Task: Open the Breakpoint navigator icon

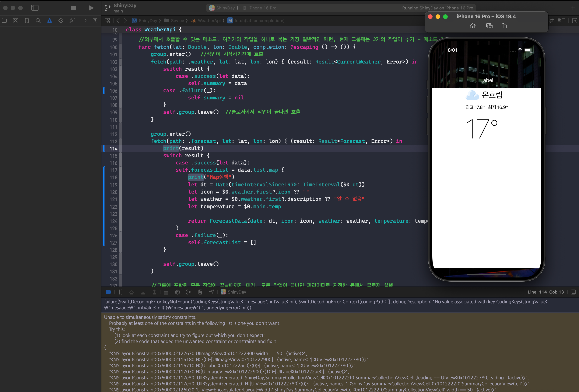Action: 83,21
